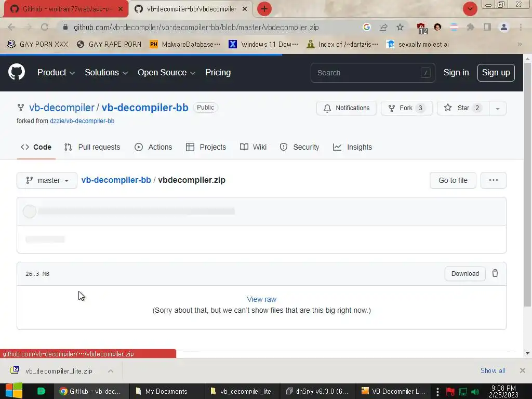Fork this repository
This screenshot has height=399, width=532.
pos(406,108)
